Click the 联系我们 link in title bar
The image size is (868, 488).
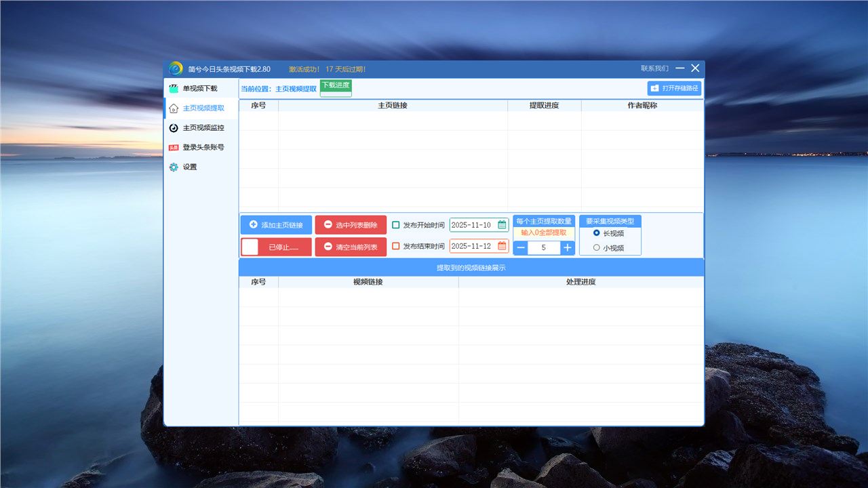(x=654, y=68)
